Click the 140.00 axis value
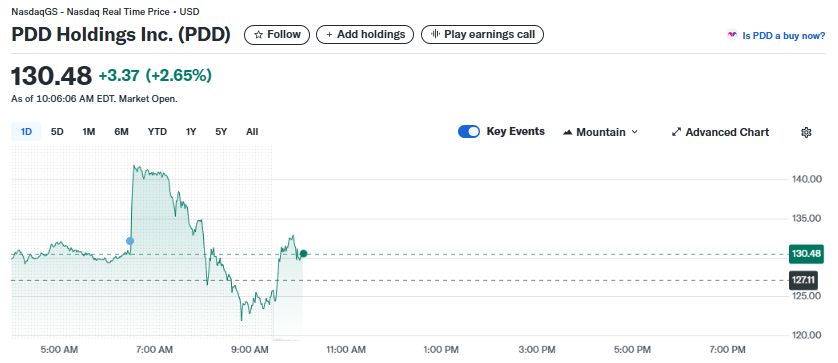This screenshot has width=838, height=363. click(806, 179)
